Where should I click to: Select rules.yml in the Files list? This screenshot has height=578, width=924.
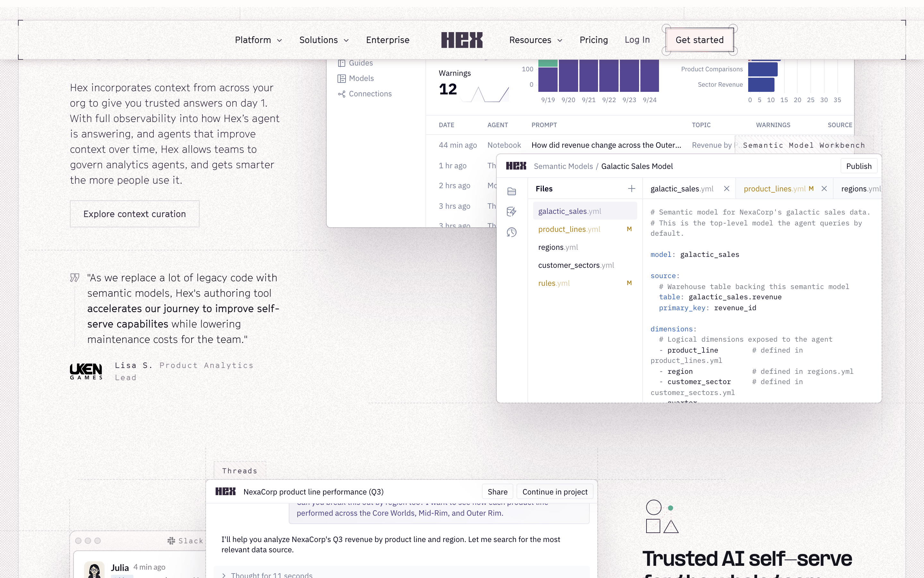(x=585, y=283)
